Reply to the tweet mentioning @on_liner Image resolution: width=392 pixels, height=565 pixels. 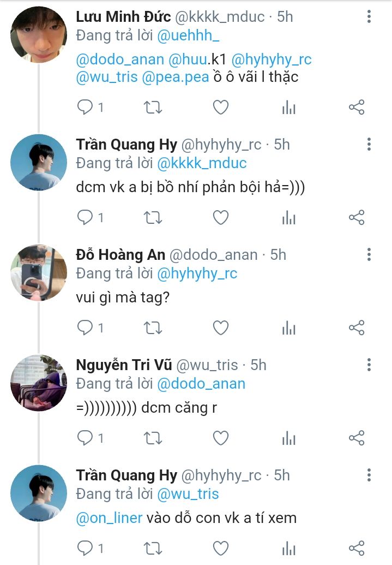click(x=86, y=548)
